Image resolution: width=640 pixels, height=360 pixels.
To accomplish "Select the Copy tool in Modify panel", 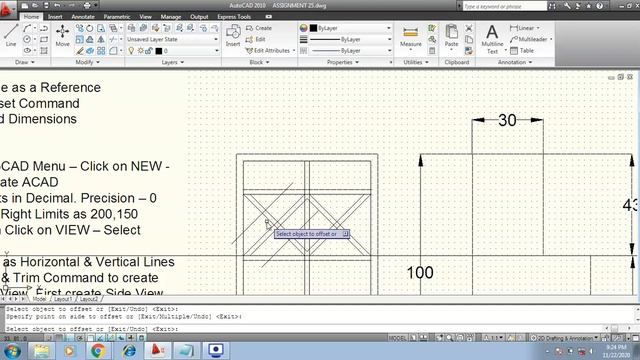I will click(x=79, y=28).
